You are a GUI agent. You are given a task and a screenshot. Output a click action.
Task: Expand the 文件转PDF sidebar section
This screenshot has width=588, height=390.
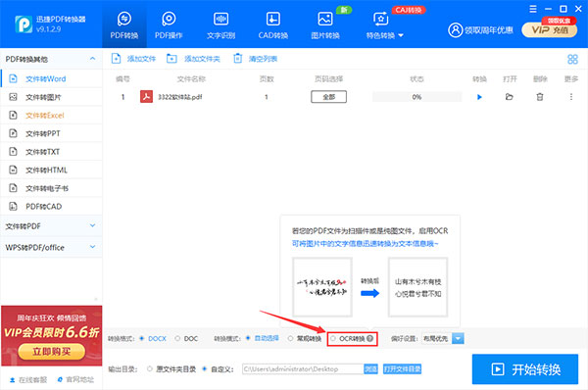click(51, 226)
